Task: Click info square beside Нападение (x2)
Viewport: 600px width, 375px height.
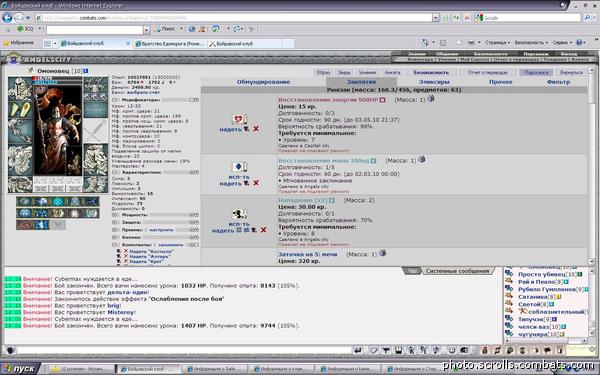Action: click(x=332, y=200)
